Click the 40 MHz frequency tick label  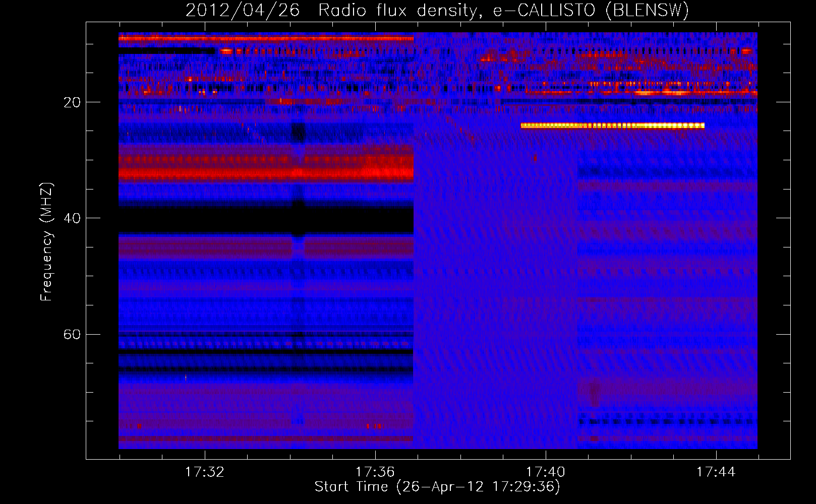[72, 218]
